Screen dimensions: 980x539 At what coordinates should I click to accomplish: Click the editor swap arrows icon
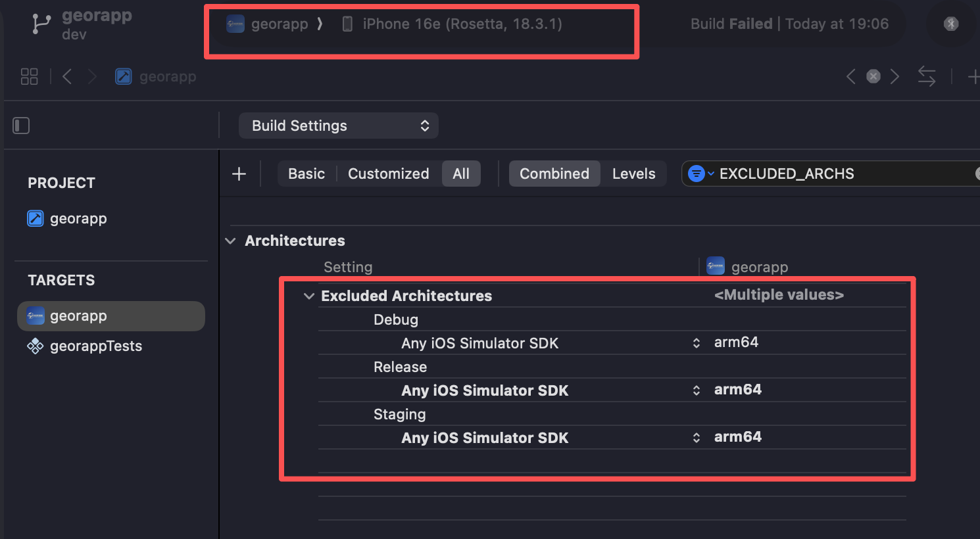pos(927,77)
